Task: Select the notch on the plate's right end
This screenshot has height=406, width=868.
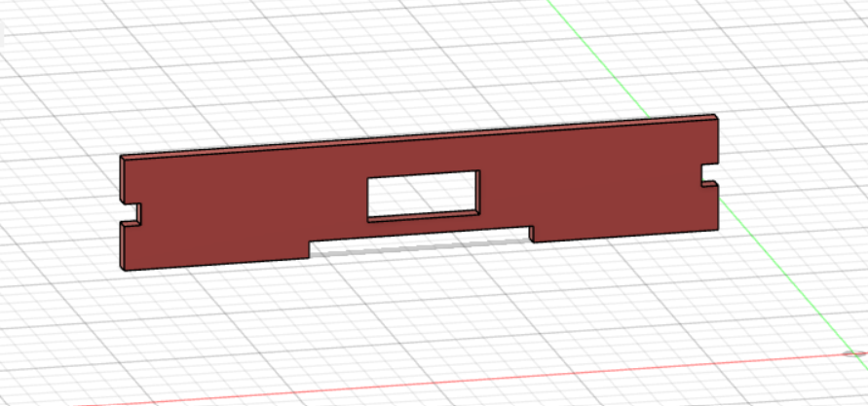Action: click(709, 175)
